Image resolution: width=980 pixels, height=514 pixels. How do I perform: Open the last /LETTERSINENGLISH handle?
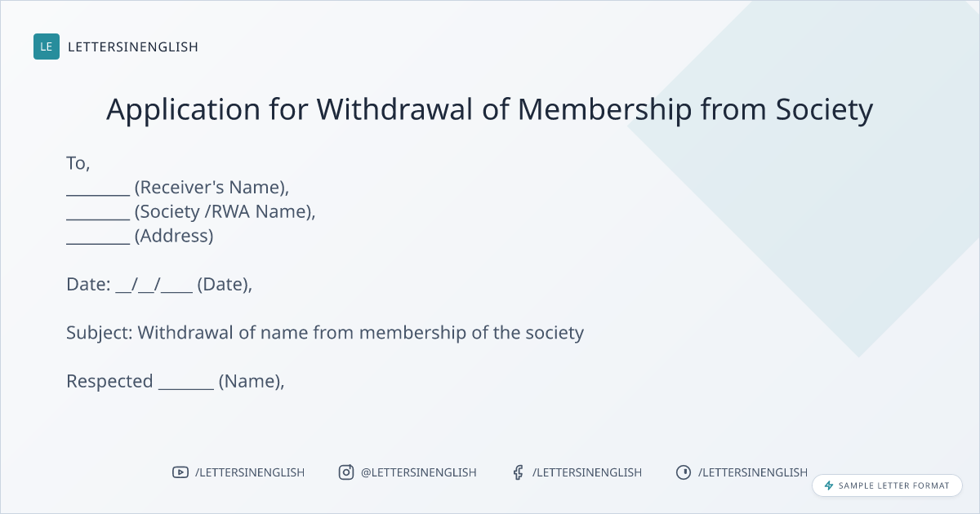[x=753, y=472]
